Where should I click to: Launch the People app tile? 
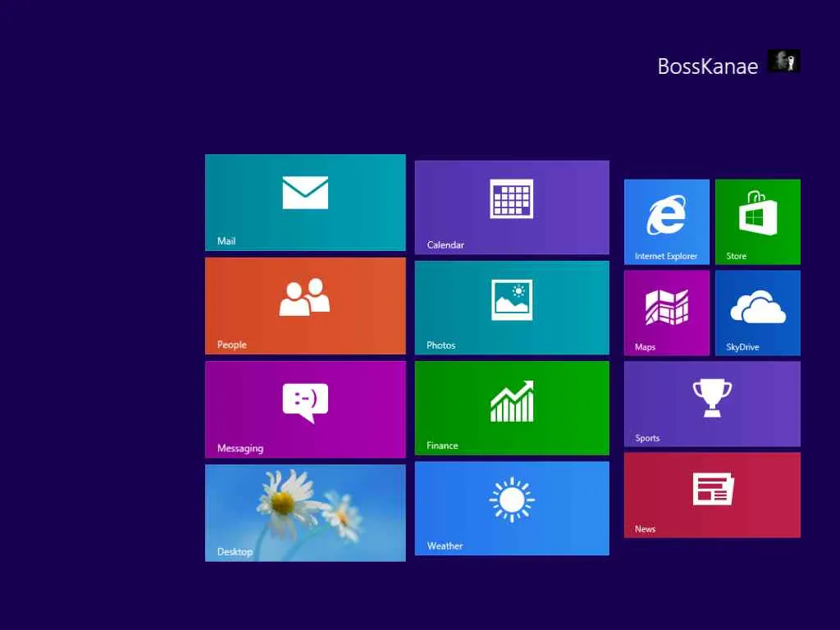pyautogui.click(x=305, y=306)
